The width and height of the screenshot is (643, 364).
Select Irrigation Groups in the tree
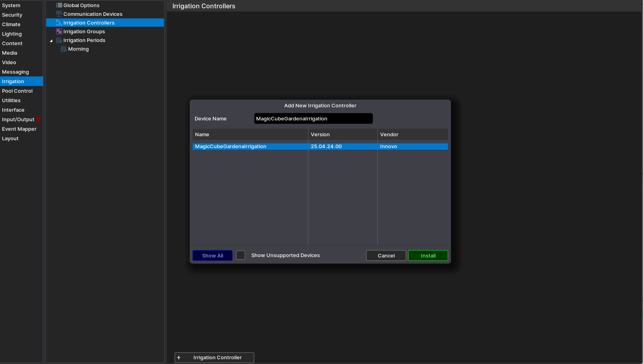coord(105,31)
